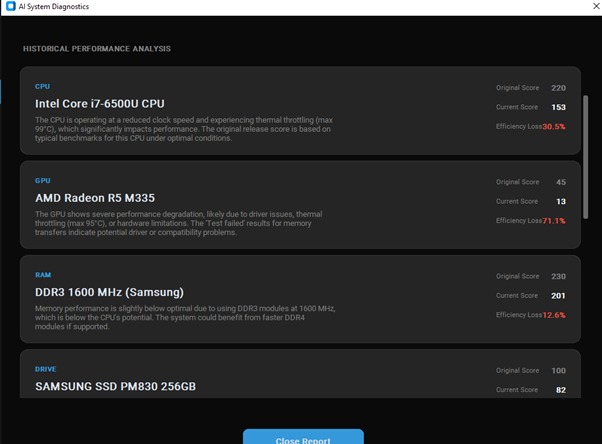Click the RAM original score 230
The height and width of the screenshot is (444, 602).
(x=559, y=277)
